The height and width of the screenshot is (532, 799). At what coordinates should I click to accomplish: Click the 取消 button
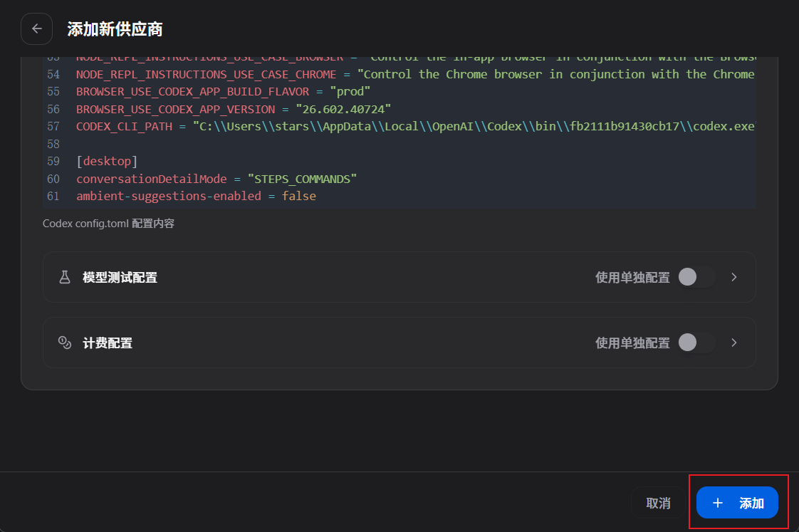click(658, 503)
